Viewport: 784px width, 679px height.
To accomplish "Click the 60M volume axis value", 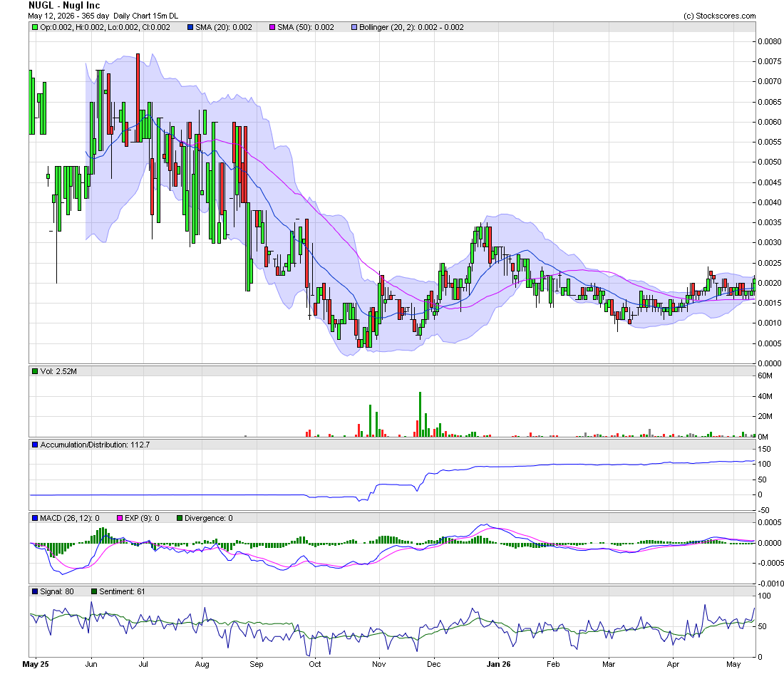I will (x=765, y=375).
